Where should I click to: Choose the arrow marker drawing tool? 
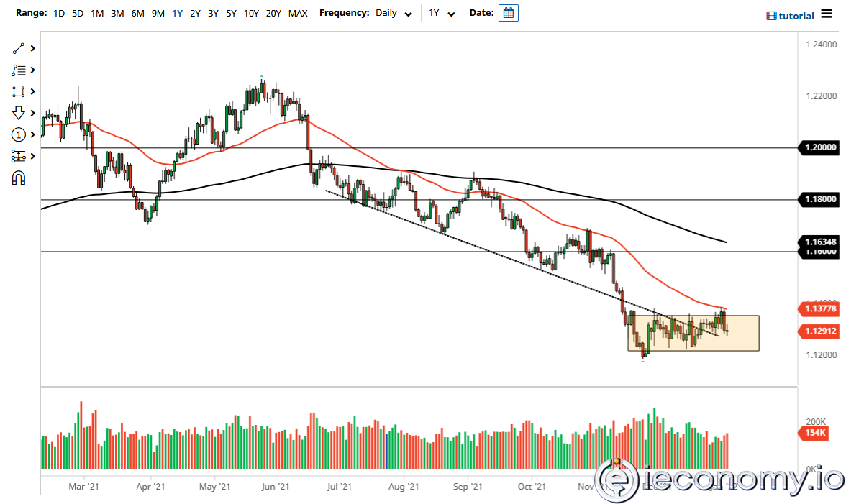(x=19, y=113)
